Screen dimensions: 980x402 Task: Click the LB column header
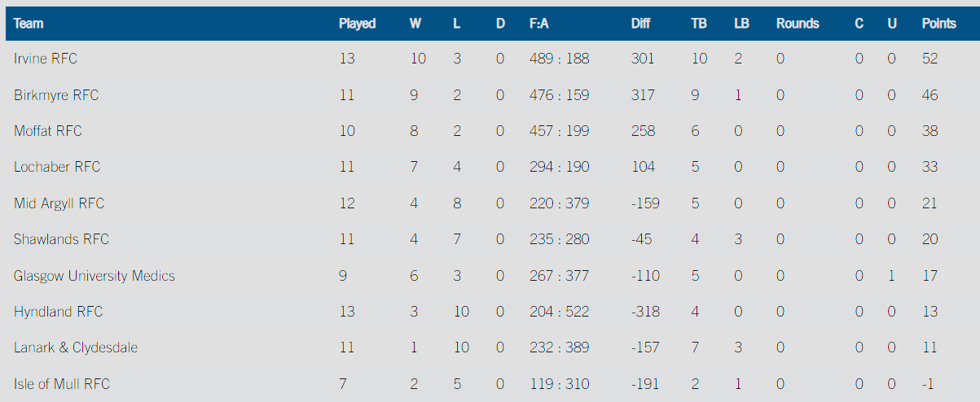point(741,24)
